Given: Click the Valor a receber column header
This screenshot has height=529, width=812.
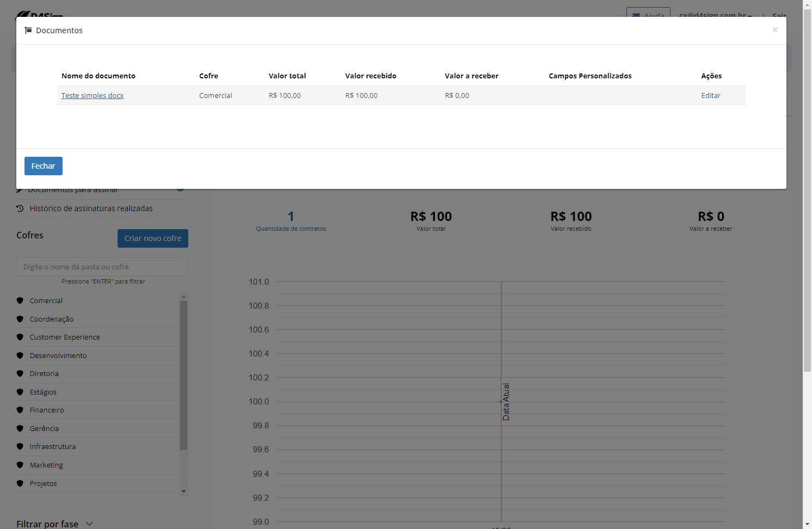Looking at the screenshot, I should (x=471, y=76).
